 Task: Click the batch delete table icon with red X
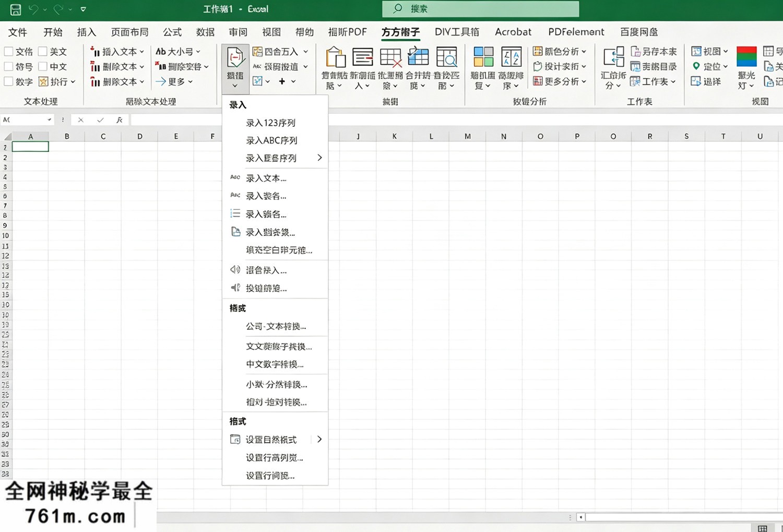click(390, 56)
